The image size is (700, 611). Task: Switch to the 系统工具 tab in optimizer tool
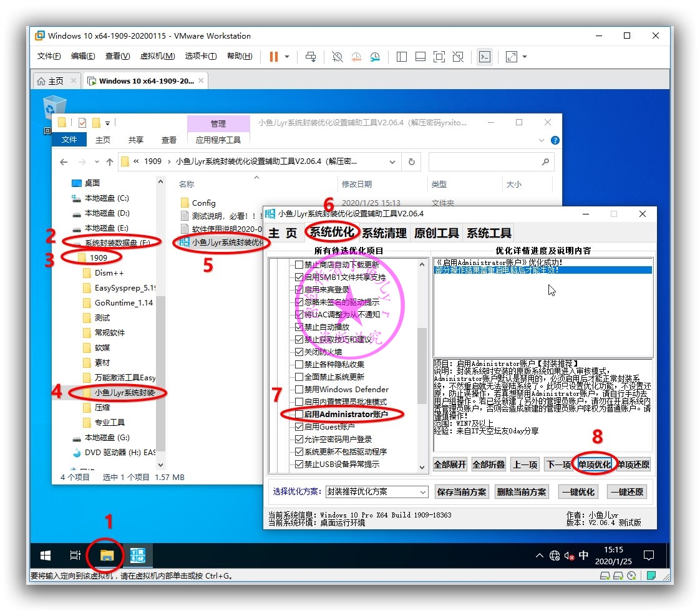(x=489, y=233)
